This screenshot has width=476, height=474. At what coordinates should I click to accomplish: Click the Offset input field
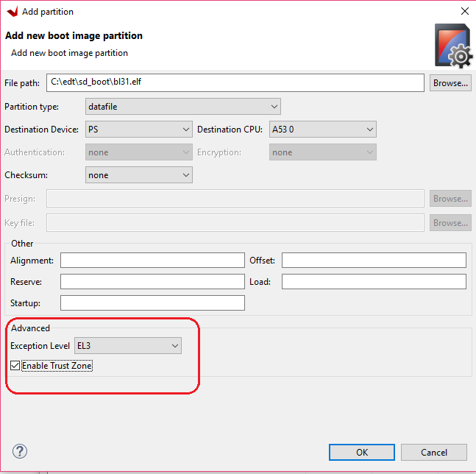374,261
